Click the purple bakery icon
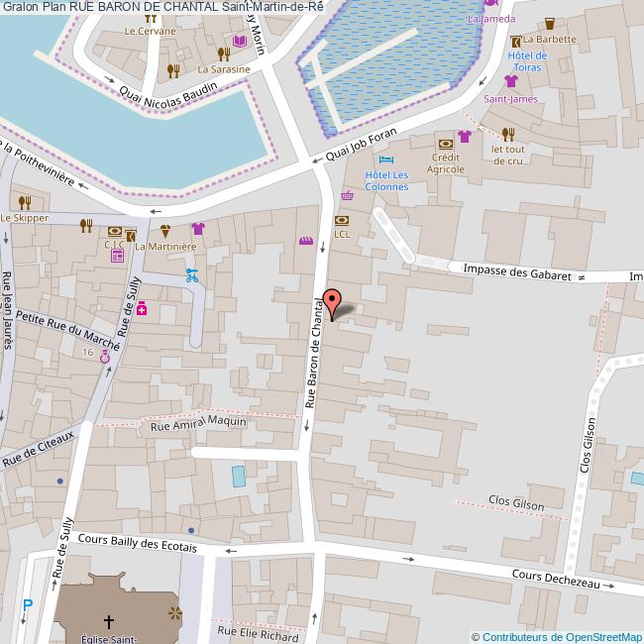644x644 pixels. 306,241
